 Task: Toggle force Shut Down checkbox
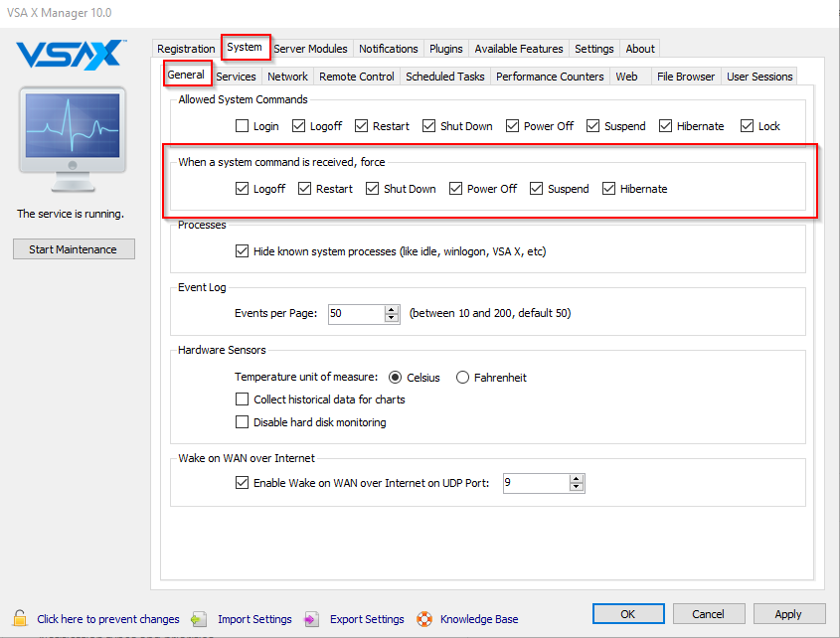[373, 189]
